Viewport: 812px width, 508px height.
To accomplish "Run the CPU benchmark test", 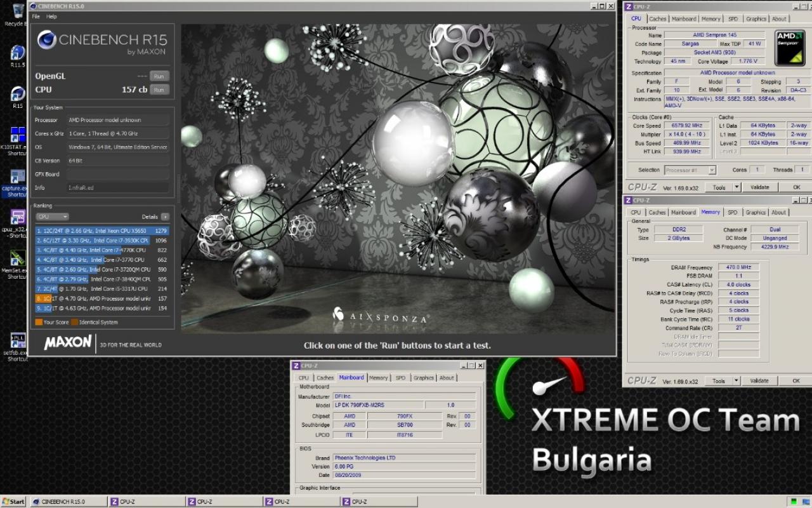I will click(x=159, y=90).
